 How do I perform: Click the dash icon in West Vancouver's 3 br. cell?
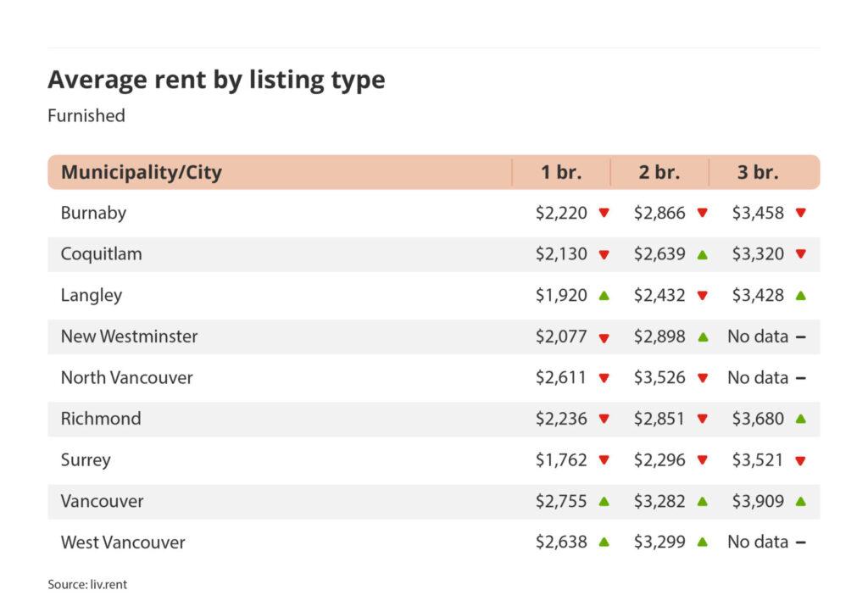click(x=800, y=542)
